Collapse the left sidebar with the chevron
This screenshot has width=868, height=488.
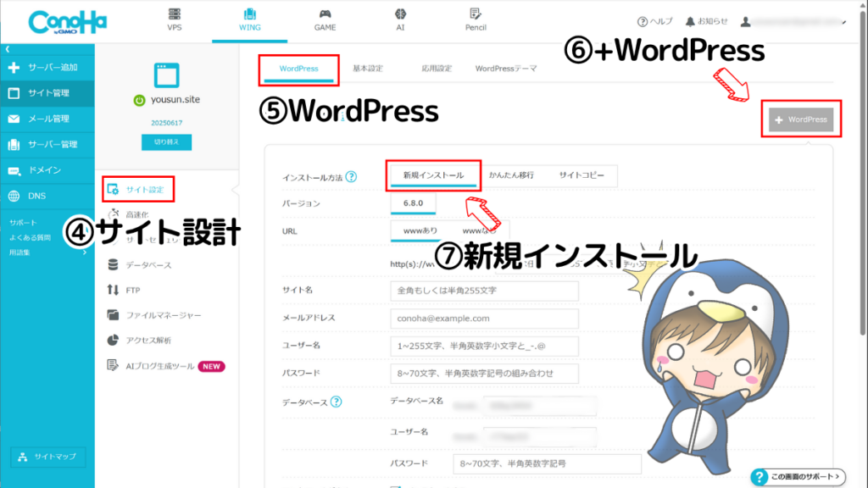tap(8, 49)
